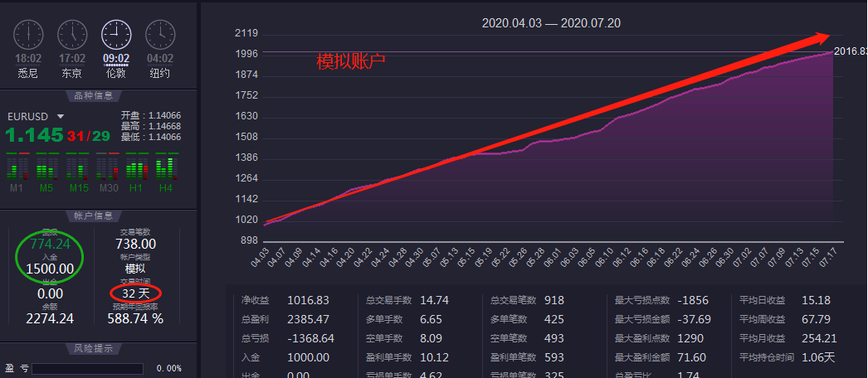The width and height of the screenshot is (868, 378).
Task: Click the 2119 y-axis label
Action: coord(247,33)
